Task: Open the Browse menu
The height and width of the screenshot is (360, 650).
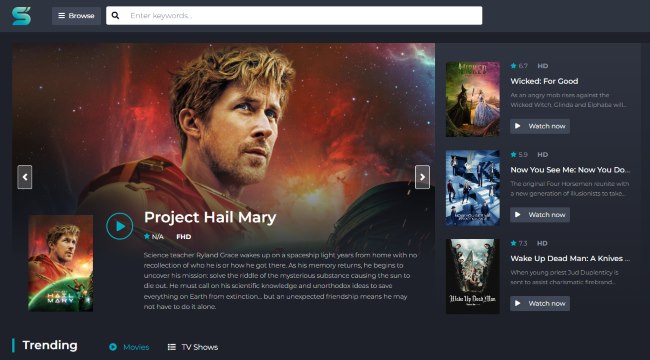Action: tap(76, 16)
